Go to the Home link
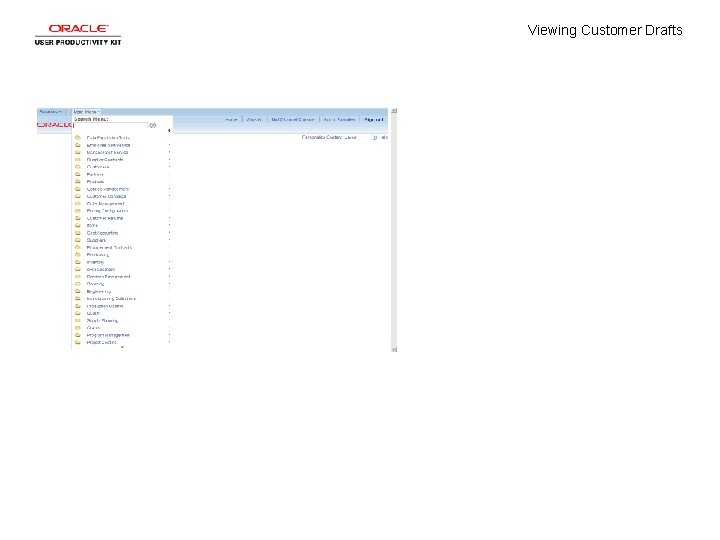 (x=231, y=119)
